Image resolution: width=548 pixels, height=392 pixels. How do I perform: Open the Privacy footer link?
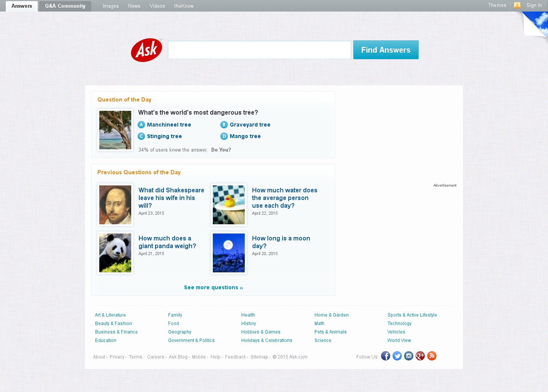[x=117, y=357]
